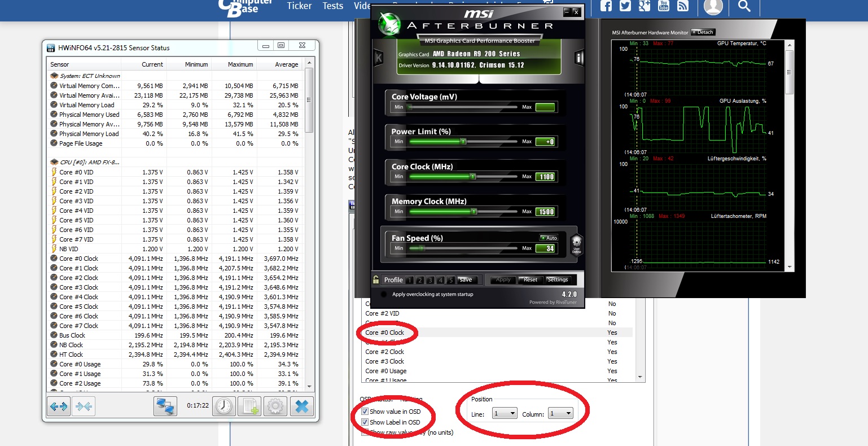Open Afterburner Settings button
Image resolution: width=868 pixels, height=446 pixels.
point(558,280)
